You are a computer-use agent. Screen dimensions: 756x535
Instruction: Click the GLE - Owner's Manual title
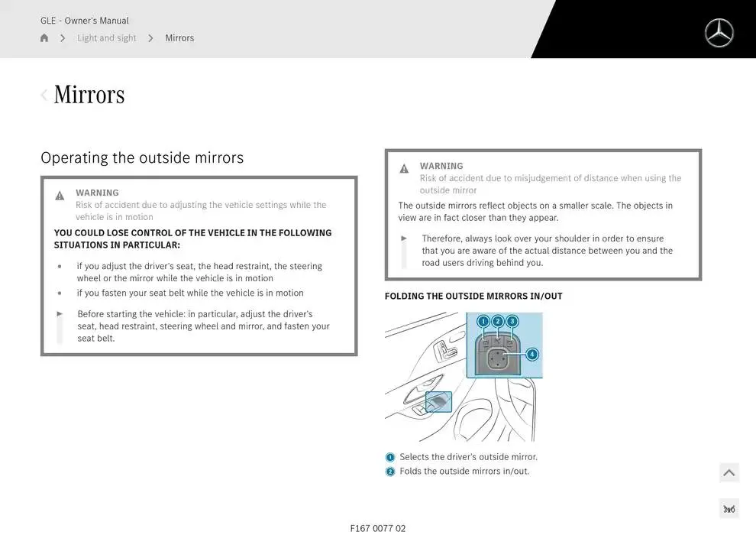[x=85, y=21]
